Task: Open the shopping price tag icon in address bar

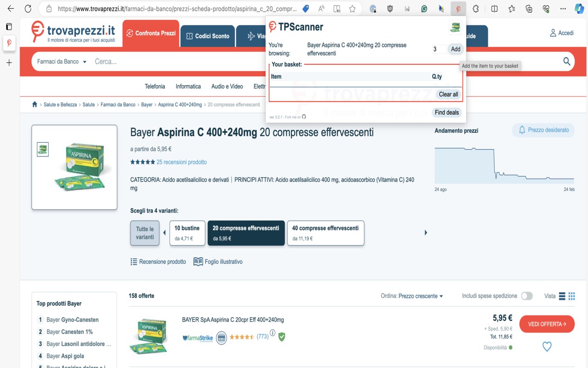Action: [305, 9]
